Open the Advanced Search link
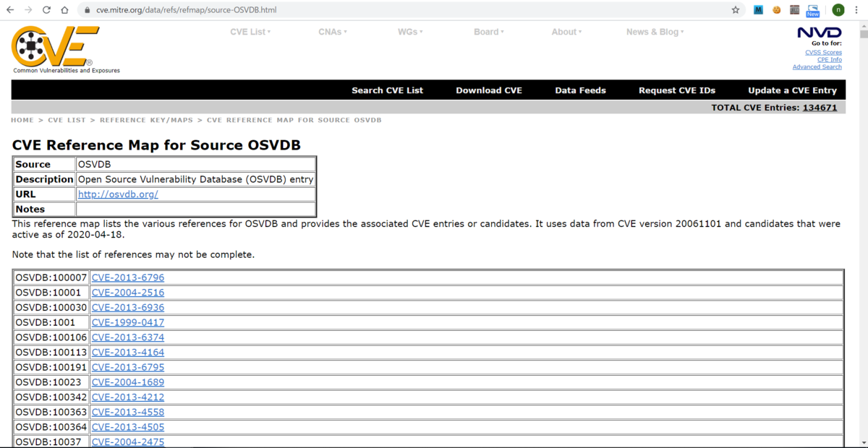868x448 pixels. [x=817, y=66]
